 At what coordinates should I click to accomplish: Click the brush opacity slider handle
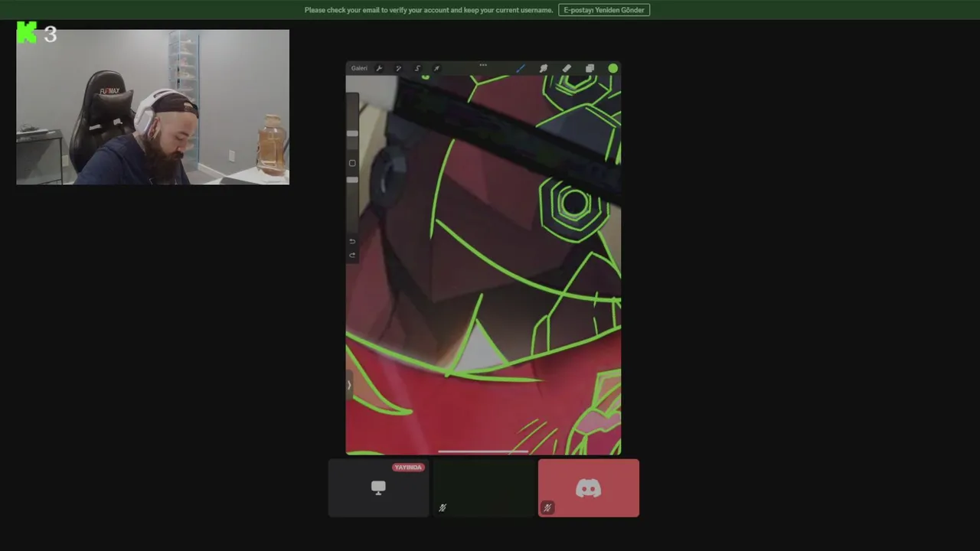tap(352, 179)
